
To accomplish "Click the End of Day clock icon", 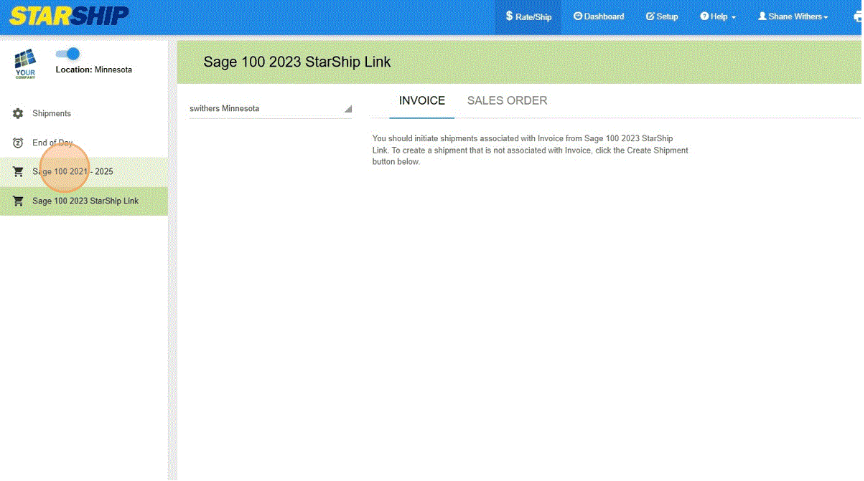I will (17, 143).
